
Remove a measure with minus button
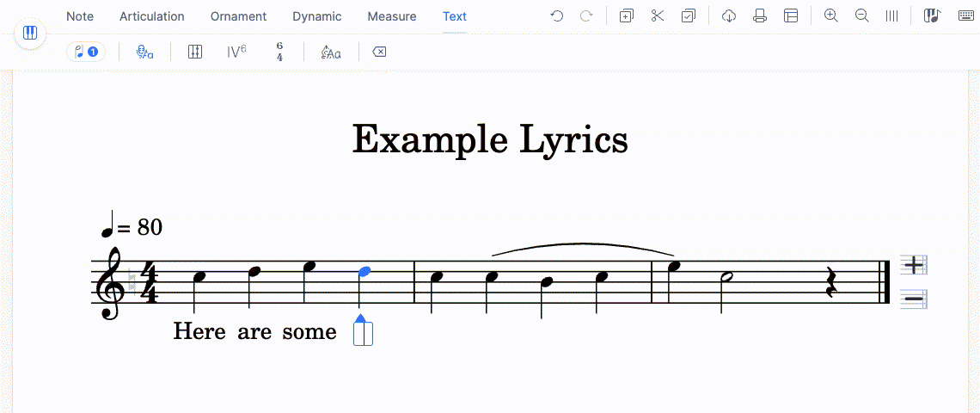tap(914, 299)
